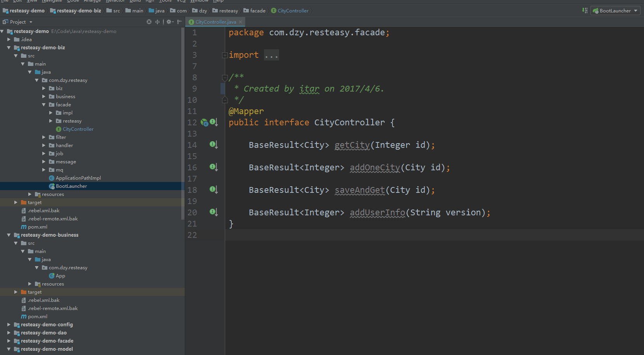Click the orange target folder icon under resteasy-demo-biz
This screenshot has width=644, height=355.
pyautogui.click(x=24, y=203)
